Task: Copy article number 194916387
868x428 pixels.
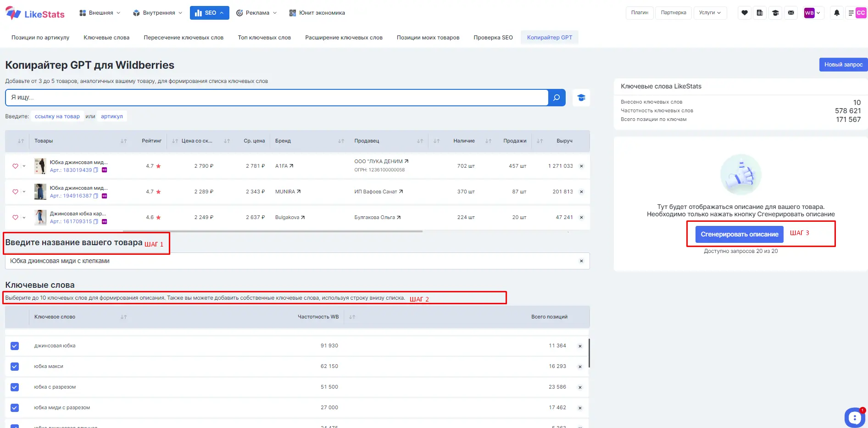Action: tap(96, 196)
